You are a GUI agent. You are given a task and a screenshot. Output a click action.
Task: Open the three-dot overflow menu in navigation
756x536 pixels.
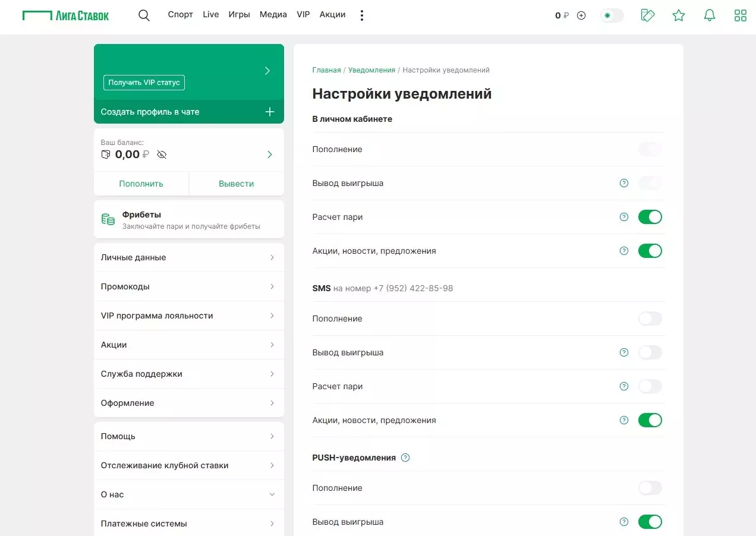[362, 15]
